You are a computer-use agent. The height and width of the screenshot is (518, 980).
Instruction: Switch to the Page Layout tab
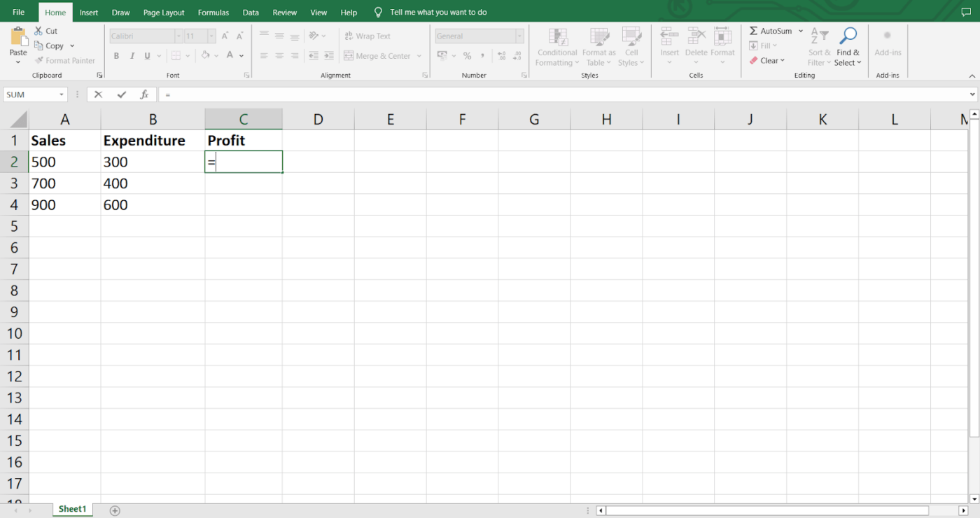(164, 13)
